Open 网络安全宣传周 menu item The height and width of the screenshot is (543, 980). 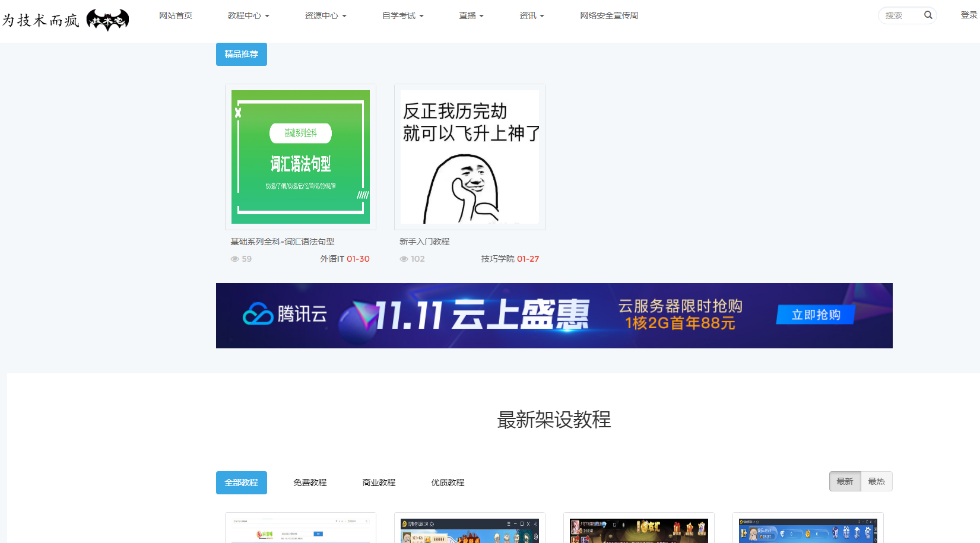[609, 16]
